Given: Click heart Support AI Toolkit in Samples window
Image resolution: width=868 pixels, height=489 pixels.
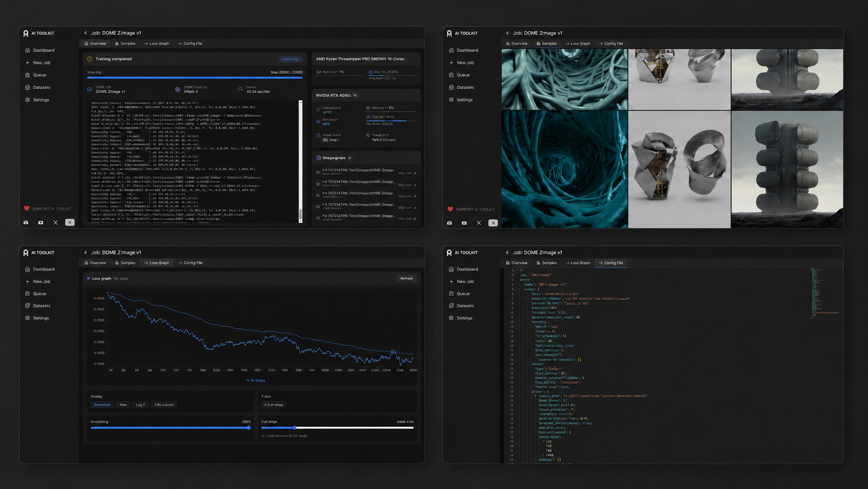Looking at the screenshot, I should click(450, 209).
